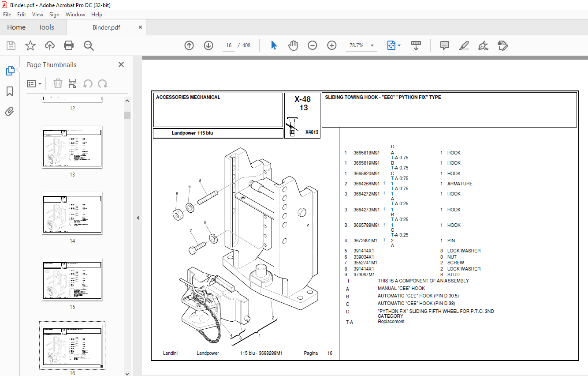
Task: Select the Binder.pdf document tab
Action: [106, 27]
